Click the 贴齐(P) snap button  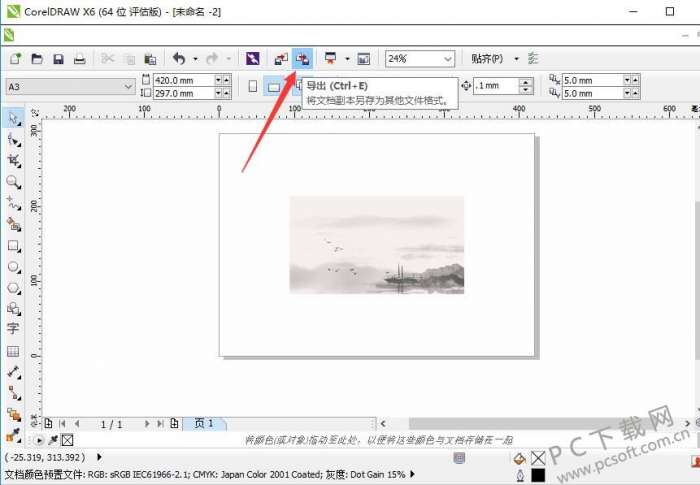click(487, 59)
